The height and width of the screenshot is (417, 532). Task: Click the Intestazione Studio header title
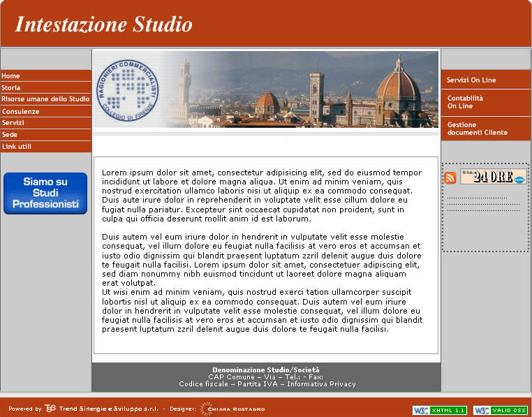coord(104,24)
